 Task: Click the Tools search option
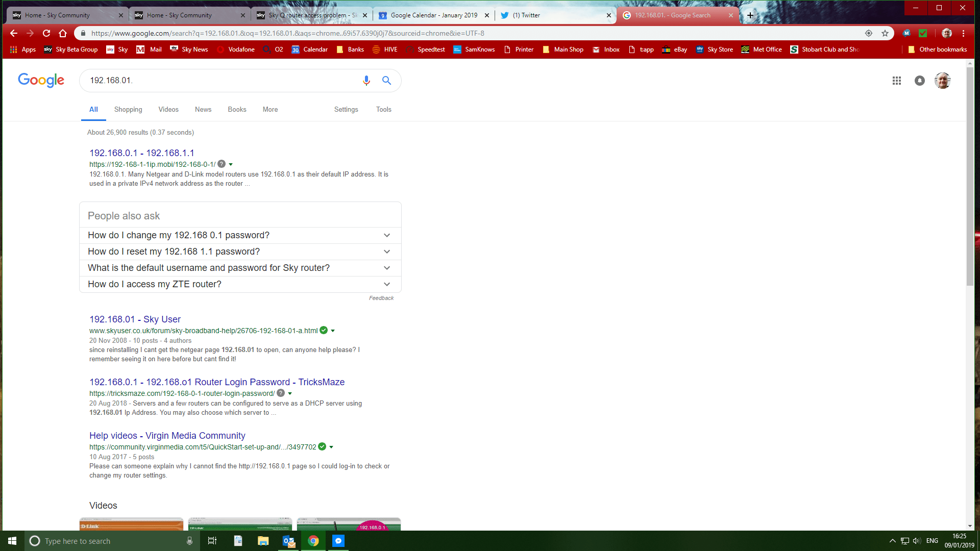(383, 109)
